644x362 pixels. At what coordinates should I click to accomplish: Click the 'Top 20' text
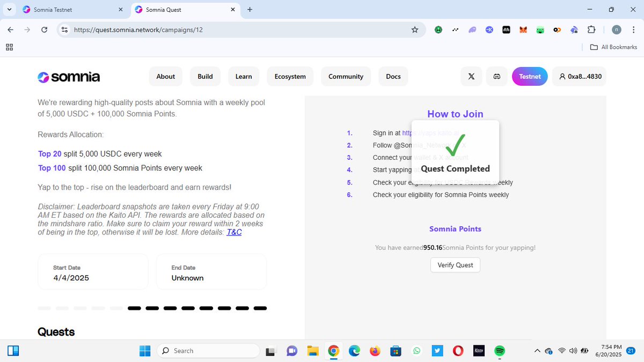pyautogui.click(x=49, y=154)
